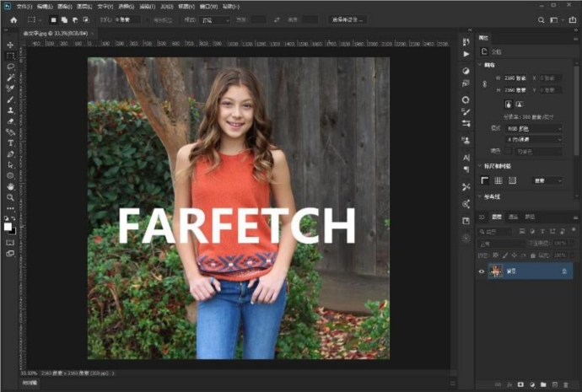Open the Character 'A|' panel icon
This screenshot has height=392, width=582.
point(466,158)
